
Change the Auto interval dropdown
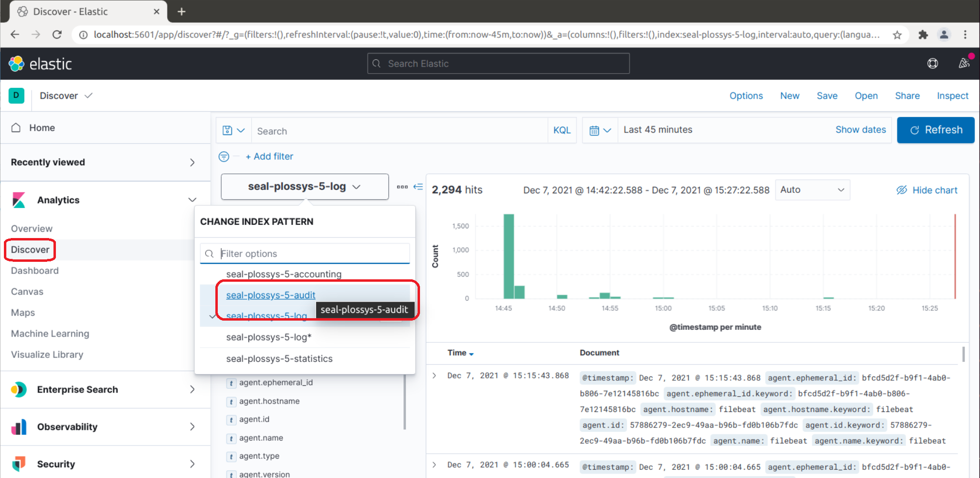click(812, 189)
